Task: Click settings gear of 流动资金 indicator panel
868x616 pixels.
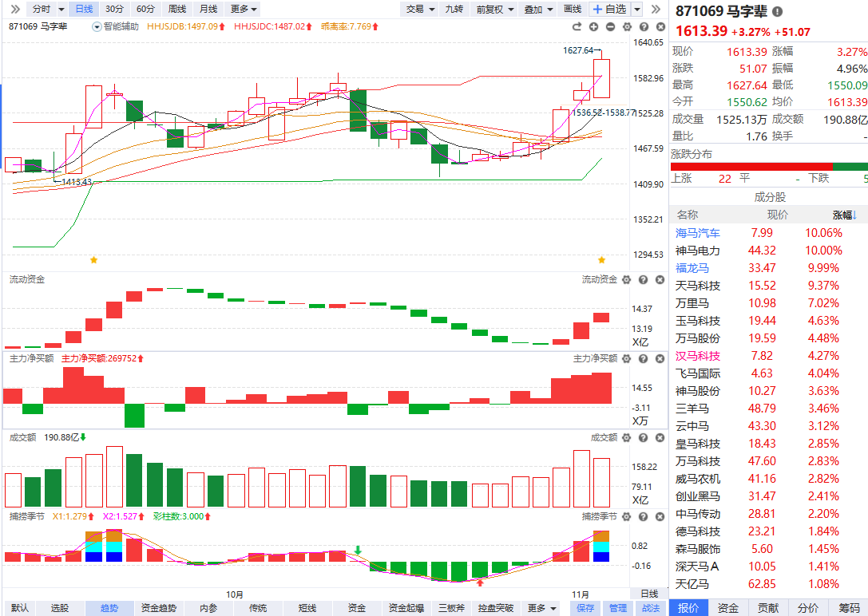Action: tap(627, 280)
